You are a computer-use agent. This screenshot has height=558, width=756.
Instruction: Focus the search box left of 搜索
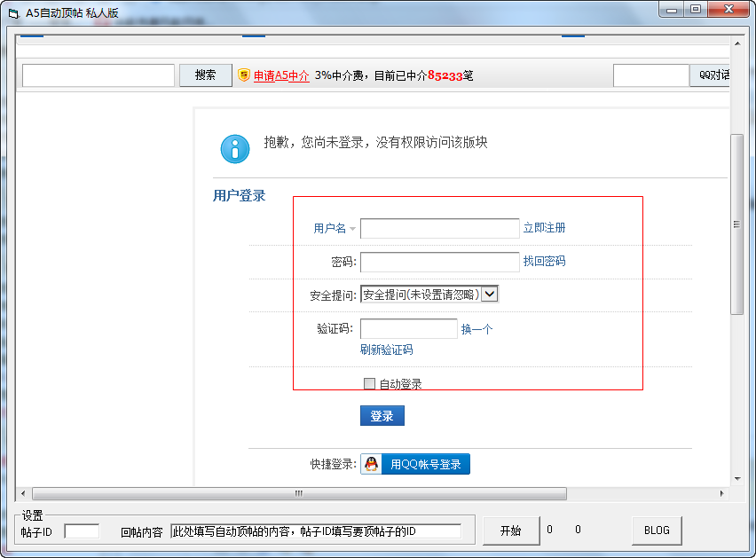pyautogui.click(x=98, y=75)
